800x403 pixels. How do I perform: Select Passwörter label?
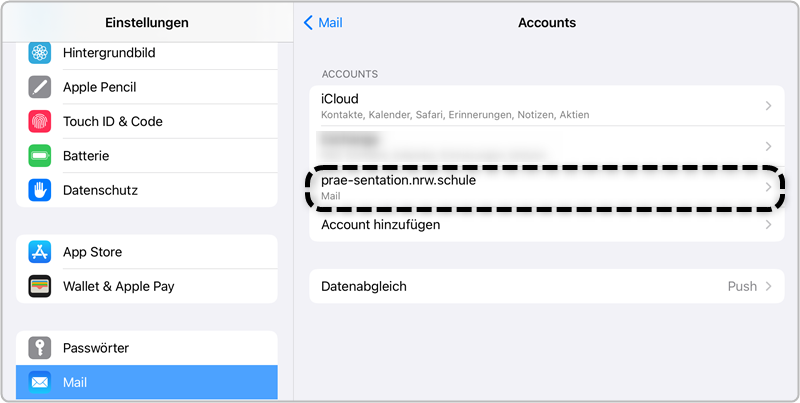click(96, 348)
